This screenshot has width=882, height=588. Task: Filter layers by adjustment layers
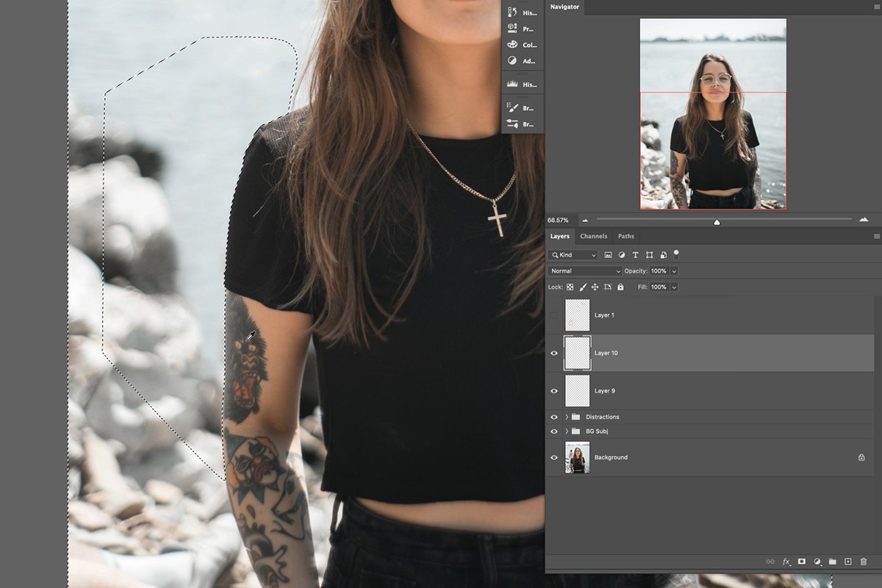click(x=622, y=255)
